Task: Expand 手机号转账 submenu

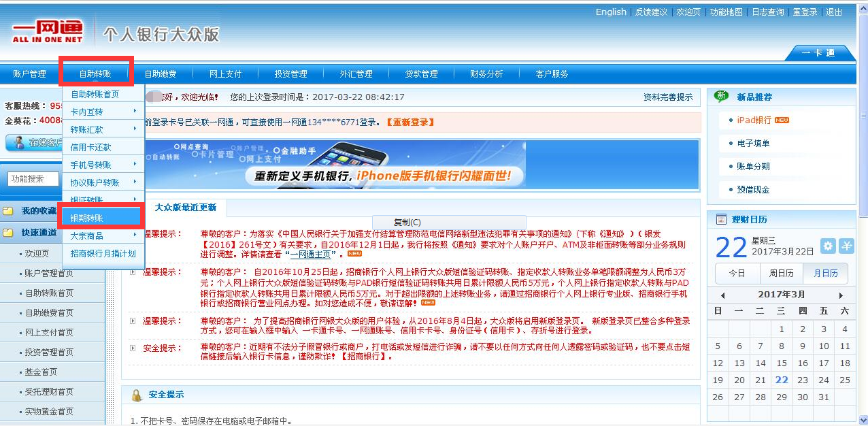Action: click(x=135, y=164)
